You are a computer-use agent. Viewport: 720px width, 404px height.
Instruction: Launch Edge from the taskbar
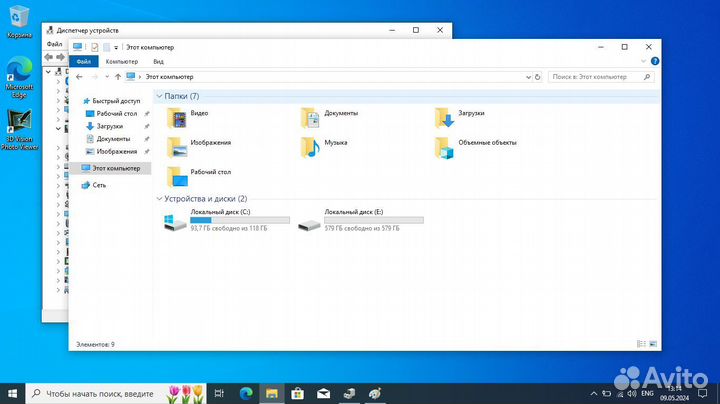tap(246, 393)
